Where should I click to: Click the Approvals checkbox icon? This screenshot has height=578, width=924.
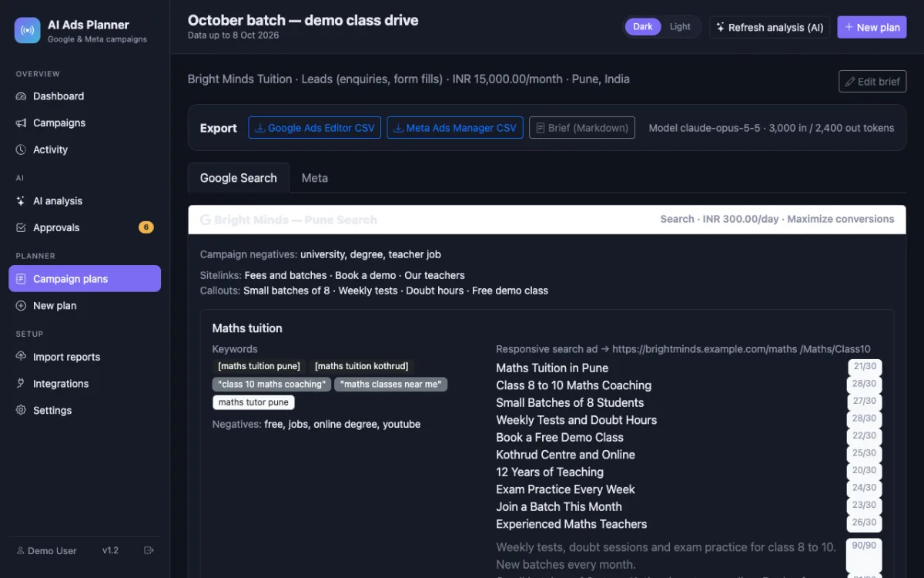[21, 227]
